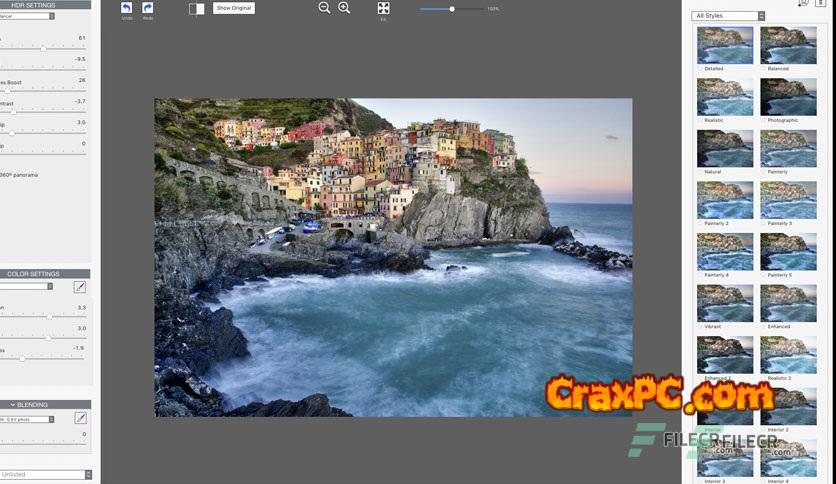Mark the Realistic style as favorite
The width and height of the screenshot is (836, 484).
[700, 120]
